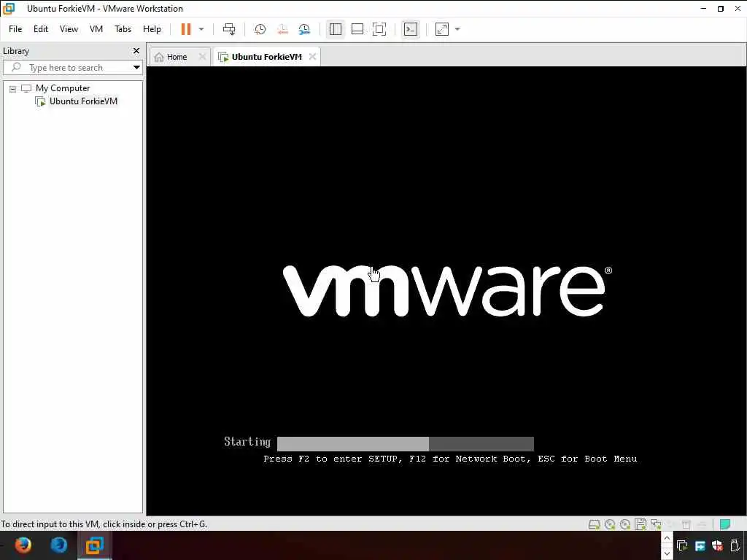Click the Windows Security shield tray icon
Image resolution: width=747 pixels, height=560 pixels.
[x=718, y=545]
